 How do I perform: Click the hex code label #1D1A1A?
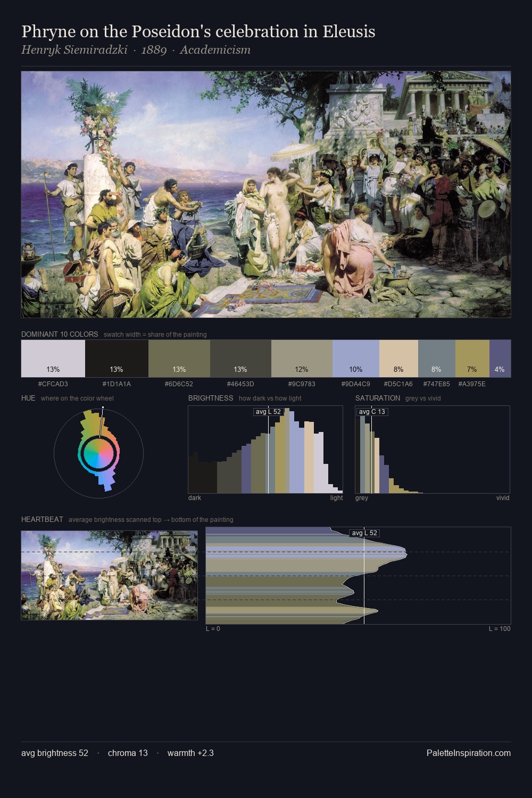117,384
